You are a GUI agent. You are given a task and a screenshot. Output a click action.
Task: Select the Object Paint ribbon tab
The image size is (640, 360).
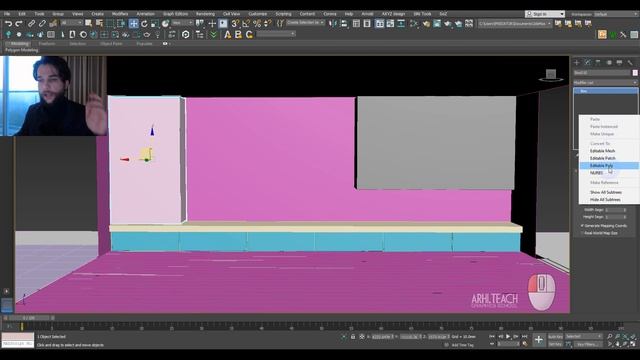tap(111, 43)
